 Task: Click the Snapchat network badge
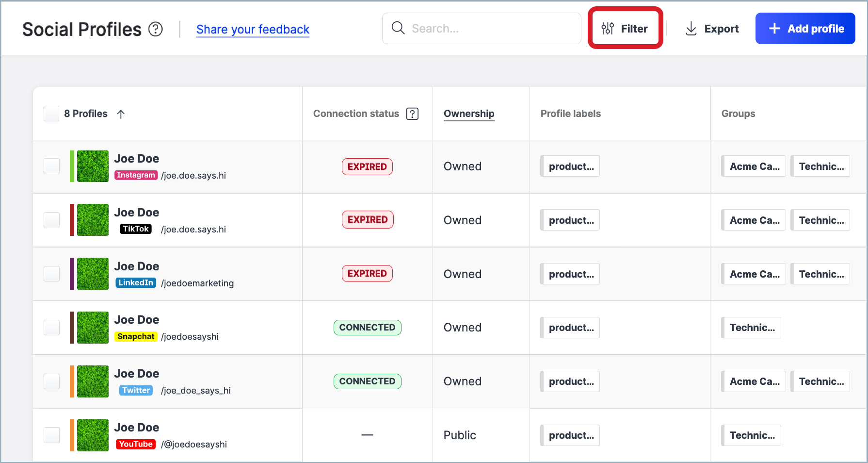[136, 336]
